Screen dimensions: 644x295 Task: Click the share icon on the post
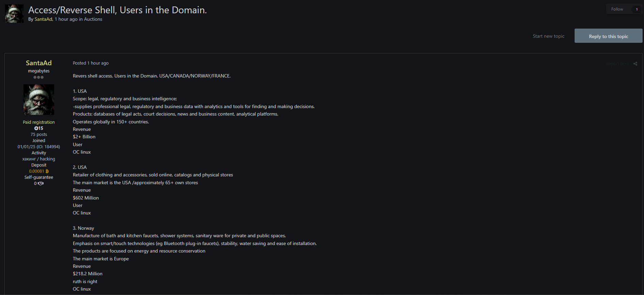(x=635, y=64)
